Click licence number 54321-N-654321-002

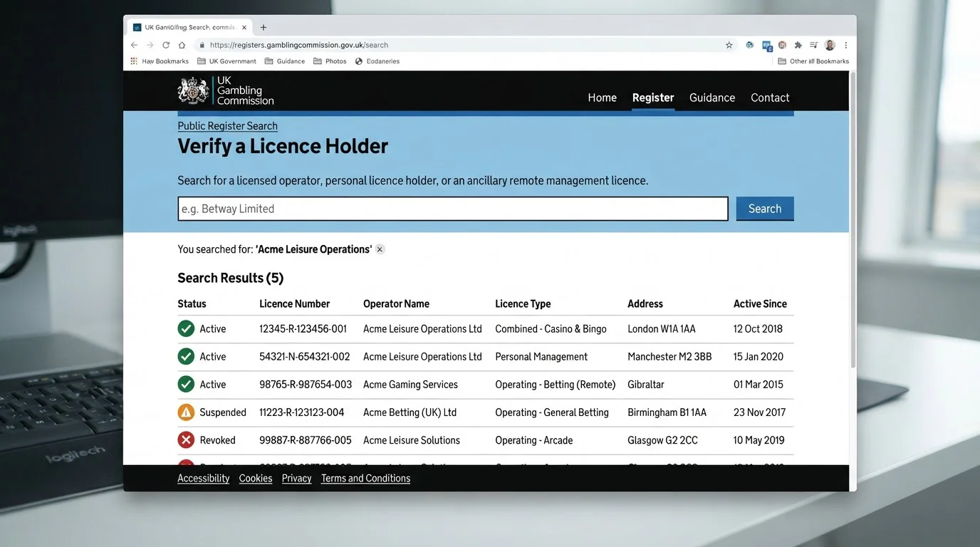coord(305,357)
